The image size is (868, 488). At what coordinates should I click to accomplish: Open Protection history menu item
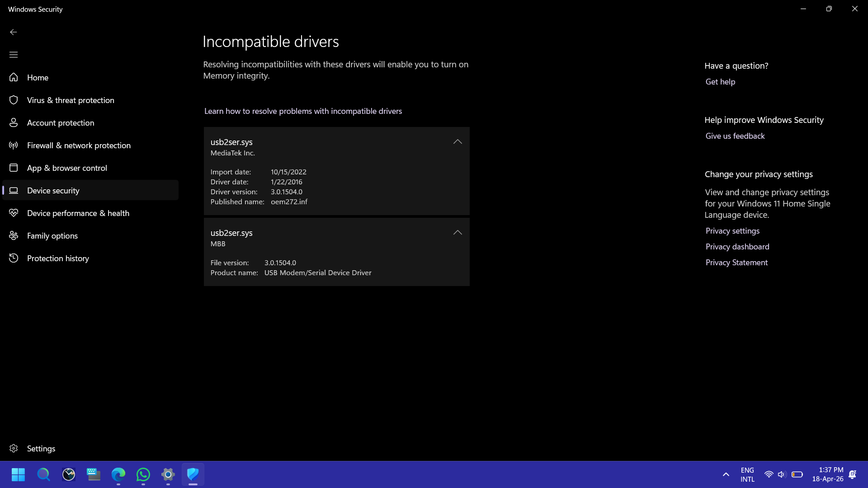pos(90,258)
